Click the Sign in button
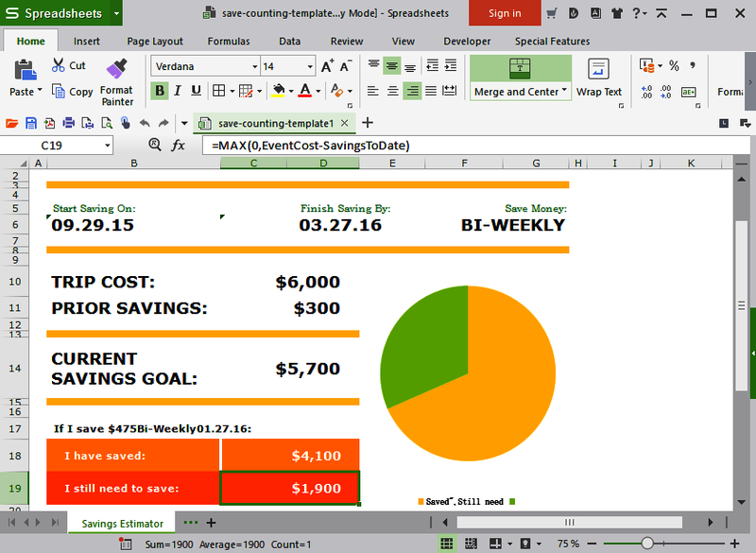Viewport: 756px width, 553px height. pos(505,13)
